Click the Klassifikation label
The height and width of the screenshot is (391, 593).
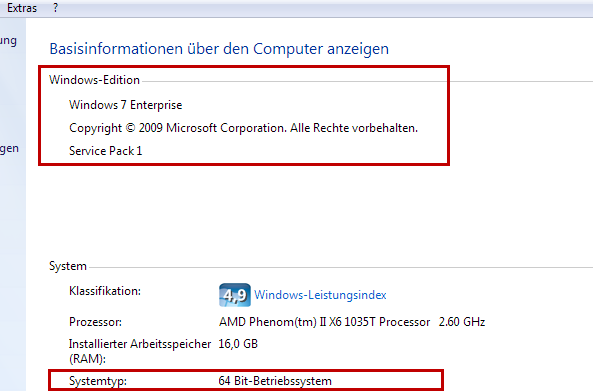105,291
